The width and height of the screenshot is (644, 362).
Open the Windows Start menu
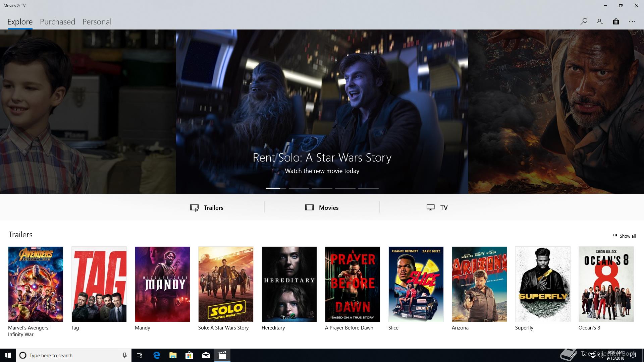tap(8, 355)
